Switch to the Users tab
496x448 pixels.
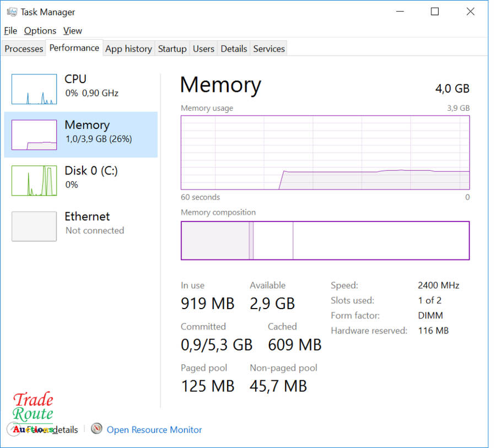point(203,49)
